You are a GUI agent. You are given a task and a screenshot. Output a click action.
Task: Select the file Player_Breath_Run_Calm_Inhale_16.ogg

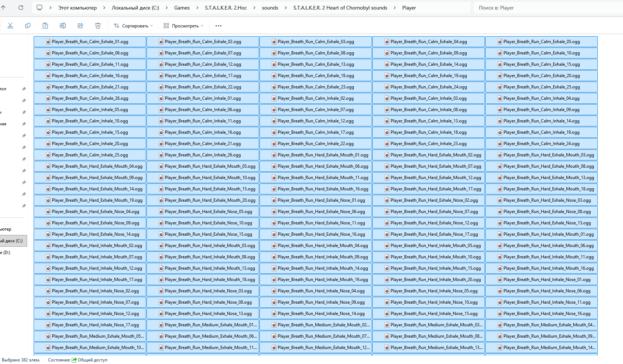pyautogui.click(x=203, y=132)
